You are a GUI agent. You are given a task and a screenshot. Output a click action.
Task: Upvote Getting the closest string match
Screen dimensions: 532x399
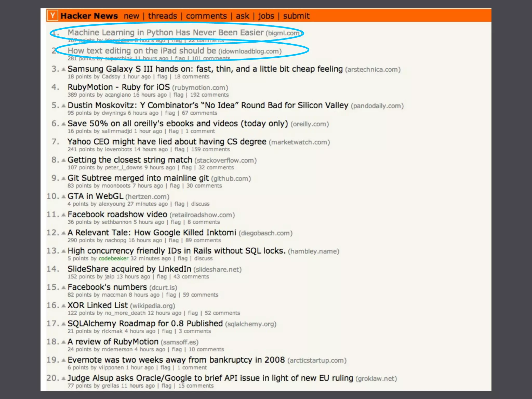[63, 160]
